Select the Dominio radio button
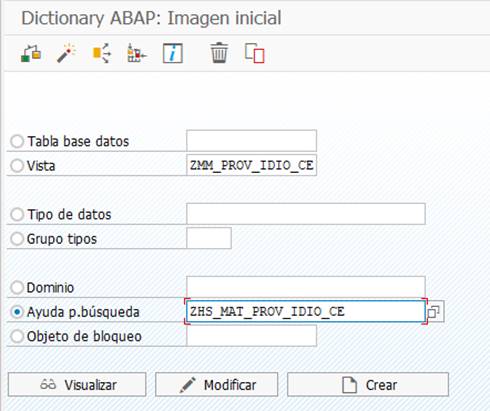The width and height of the screenshot is (490, 411). (17, 287)
